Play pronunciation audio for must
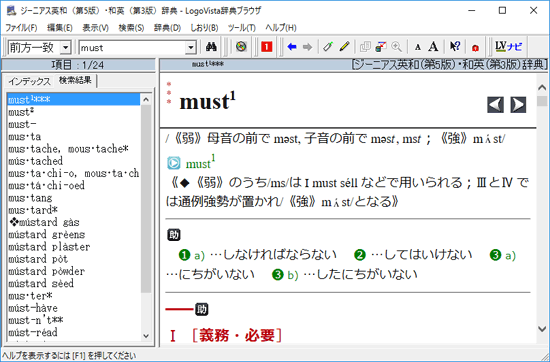The height and width of the screenshot is (362, 550). (x=173, y=163)
